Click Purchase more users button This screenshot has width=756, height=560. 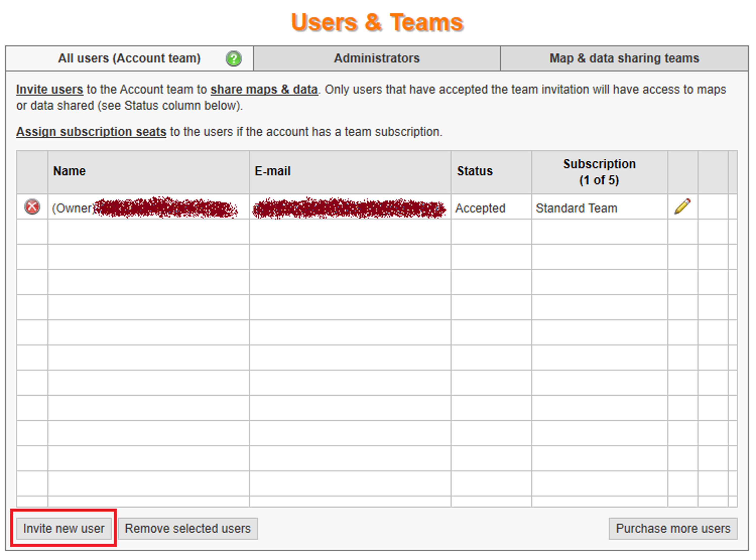673,529
